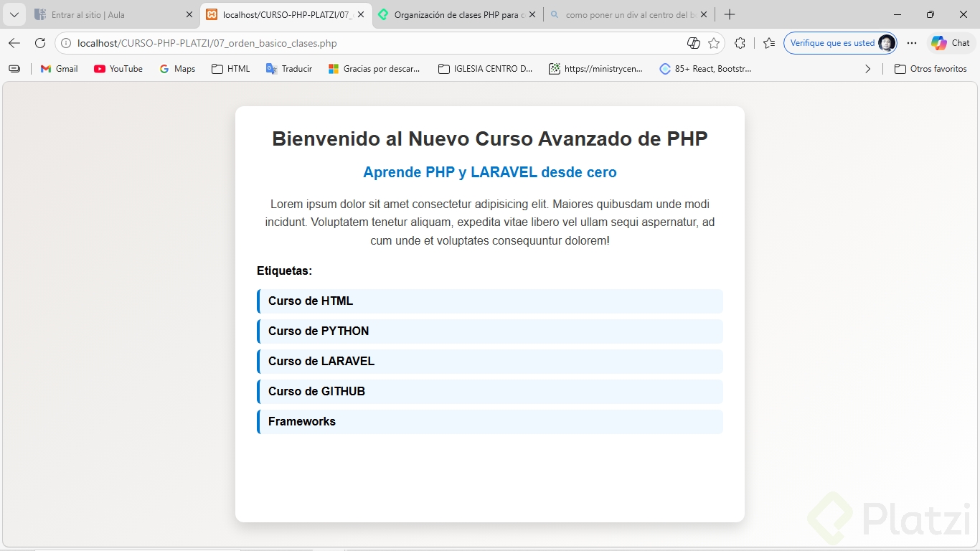Open the 'Gracias por descar...' bookmark
Viewport: 980px width, 551px height.
[x=374, y=69]
